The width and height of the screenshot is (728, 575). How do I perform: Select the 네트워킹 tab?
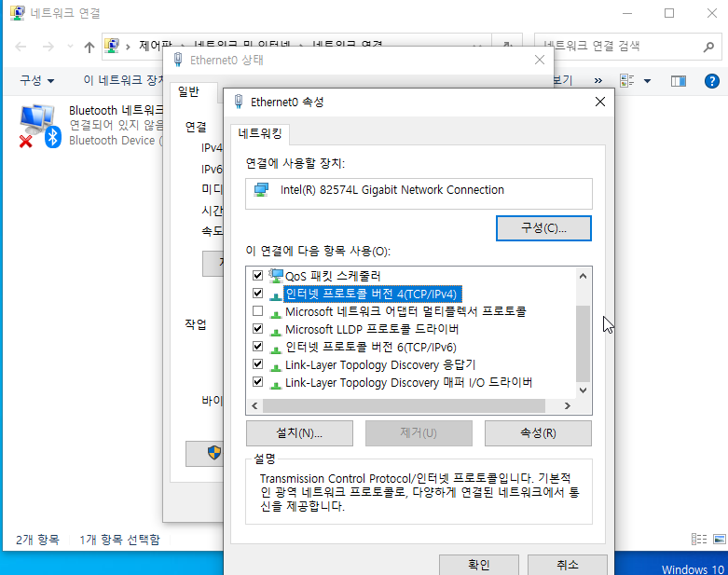click(260, 134)
